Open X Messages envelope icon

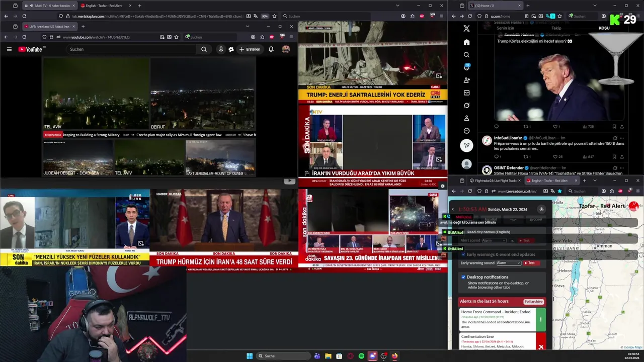pos(466,93)
